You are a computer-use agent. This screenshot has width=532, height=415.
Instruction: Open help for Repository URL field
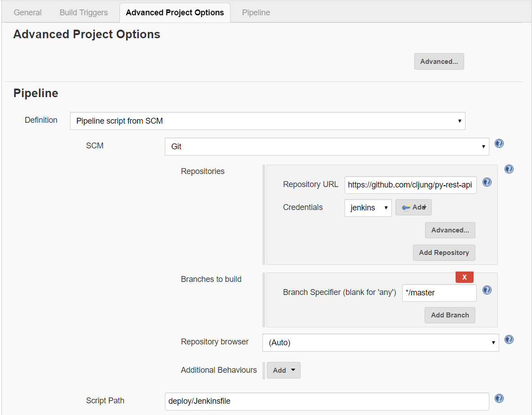click(x=487, y=182)
